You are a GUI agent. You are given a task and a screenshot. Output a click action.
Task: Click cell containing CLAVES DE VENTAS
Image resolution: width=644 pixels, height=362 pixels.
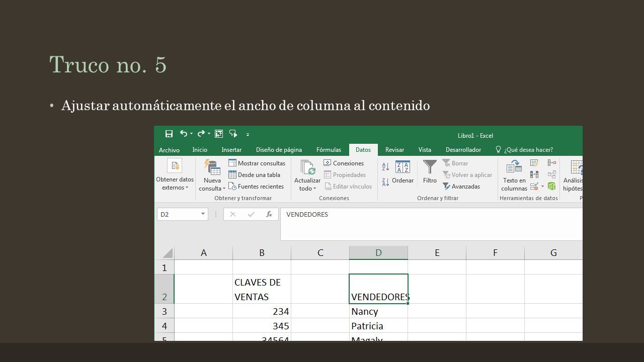point(262,289)
